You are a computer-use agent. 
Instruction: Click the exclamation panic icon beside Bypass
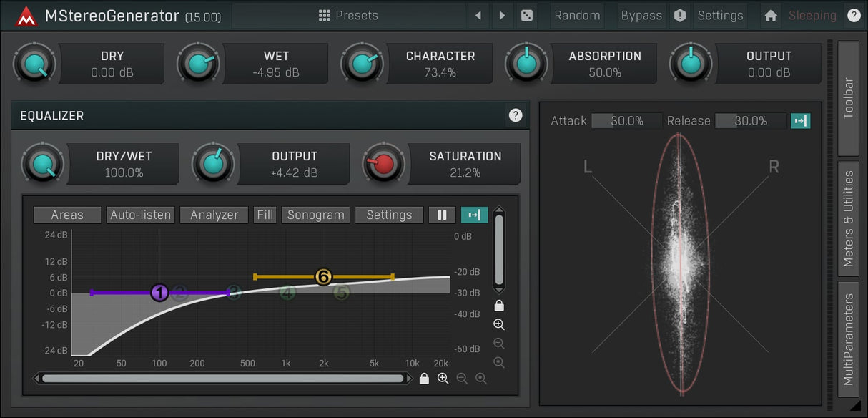pyautogui.click(x=680, y=16)
